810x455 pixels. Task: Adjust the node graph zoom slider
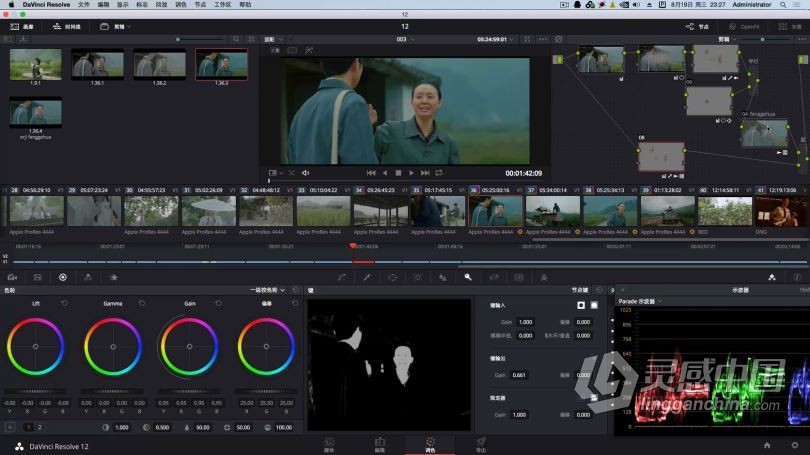[x=764, y=39]
